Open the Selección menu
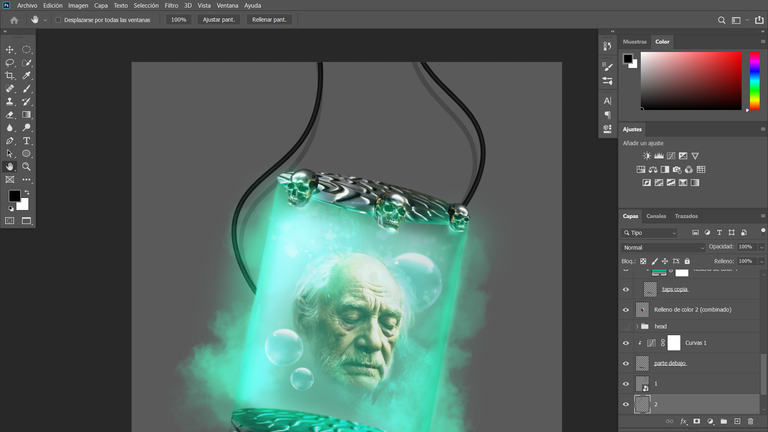The image size is (768, 432). pyautogui.click(x=146, y=5)
